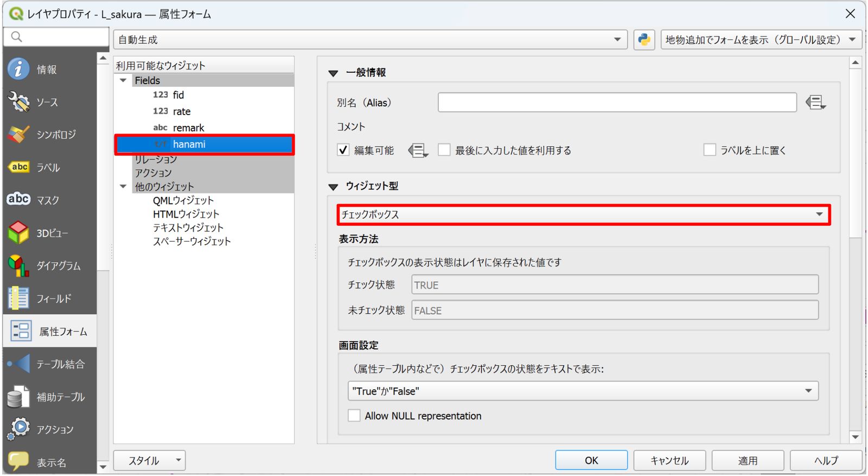
Task: Click the キャンセル (Cancel) button
Action: (669, 460)
